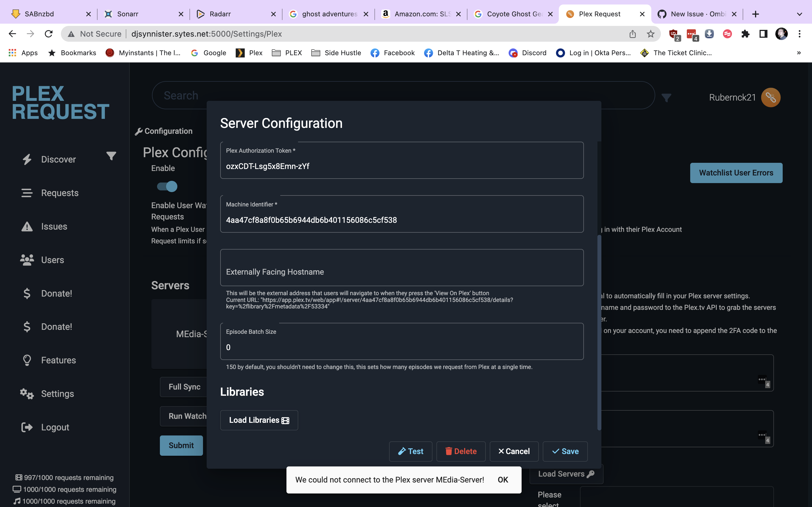Show hidden bookmarks via the chevron
Screen dimensions: 812x507
point(798,53)
